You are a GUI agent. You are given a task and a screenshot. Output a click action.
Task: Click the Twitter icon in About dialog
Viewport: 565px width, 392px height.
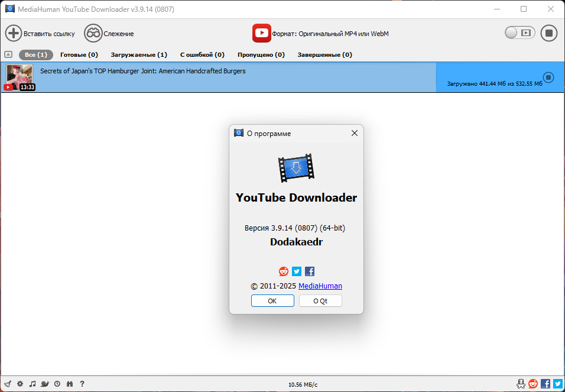tap(297, 271)
